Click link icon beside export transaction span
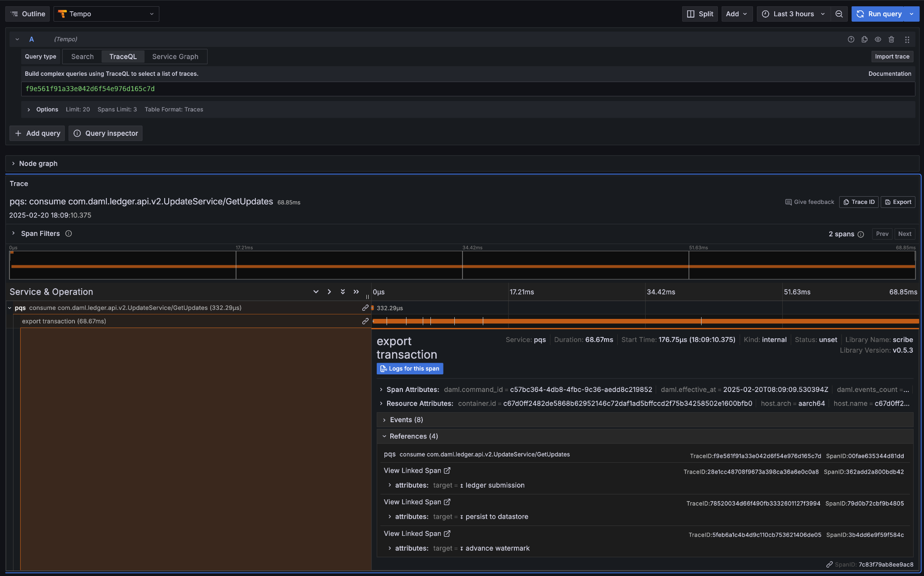The width and height of the screenshot is (924, 576). (x=365, y=321)
